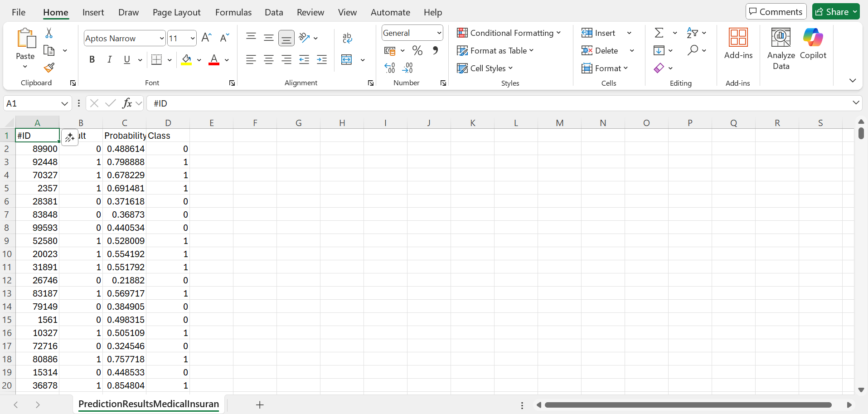Apply the yellow fill color swatch
This screenshot has height=414, width=868.
pos(186,60)
